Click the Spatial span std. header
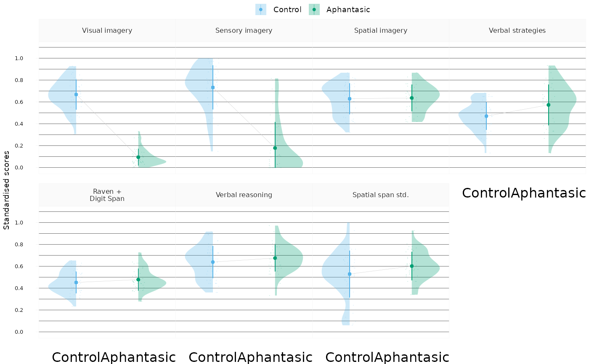589x364 pixels. (380, 195)
